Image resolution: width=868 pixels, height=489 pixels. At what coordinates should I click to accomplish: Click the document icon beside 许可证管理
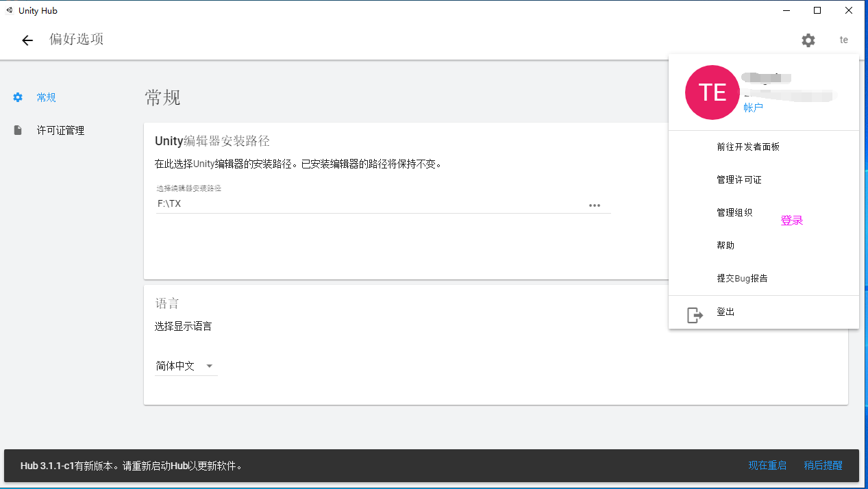pos(18,130)
